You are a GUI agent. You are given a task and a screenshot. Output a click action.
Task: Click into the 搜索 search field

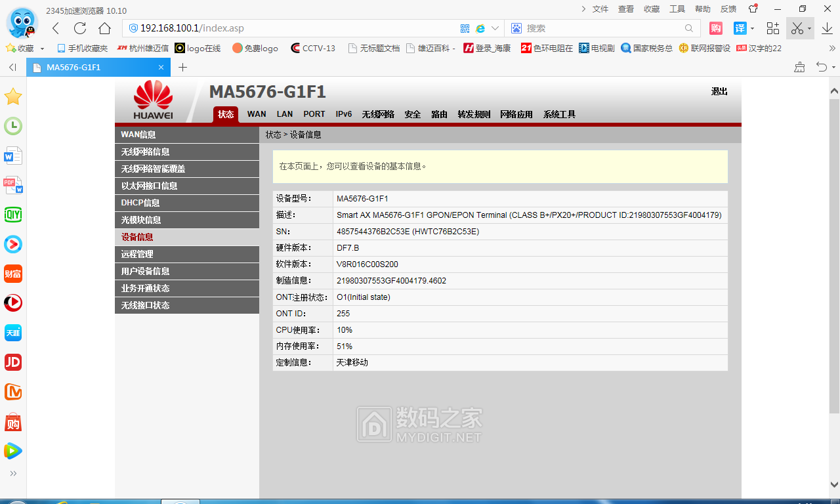tap(604, 28)
